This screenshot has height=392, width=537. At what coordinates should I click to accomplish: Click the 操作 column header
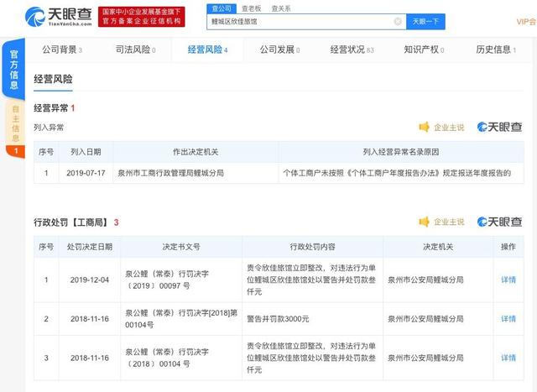click(508, 247)
